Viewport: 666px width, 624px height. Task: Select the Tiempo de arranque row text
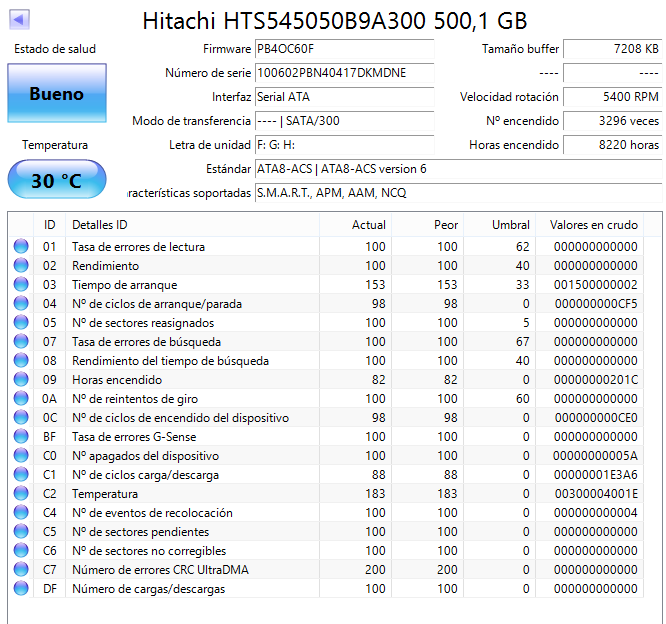(x=124, y=285)
